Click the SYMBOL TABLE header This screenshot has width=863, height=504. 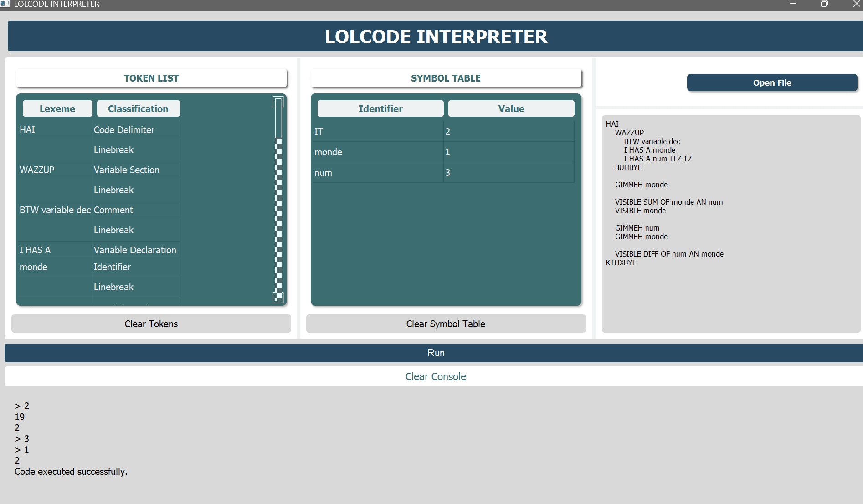446,78
